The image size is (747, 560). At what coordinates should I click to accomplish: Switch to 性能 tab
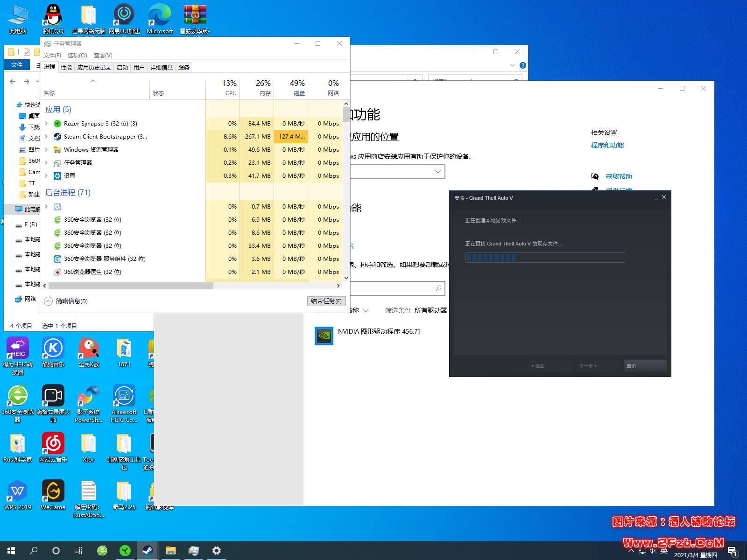click(66, 67)
